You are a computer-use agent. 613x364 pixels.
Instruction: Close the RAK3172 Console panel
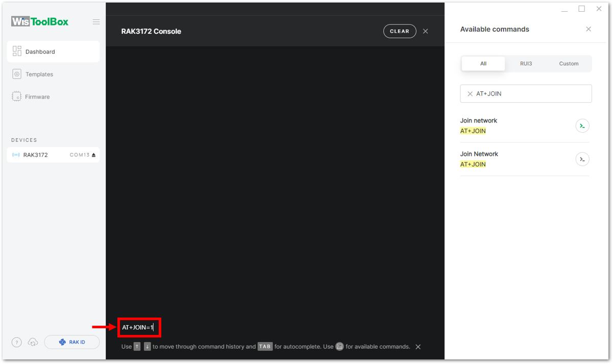[426, 31]
